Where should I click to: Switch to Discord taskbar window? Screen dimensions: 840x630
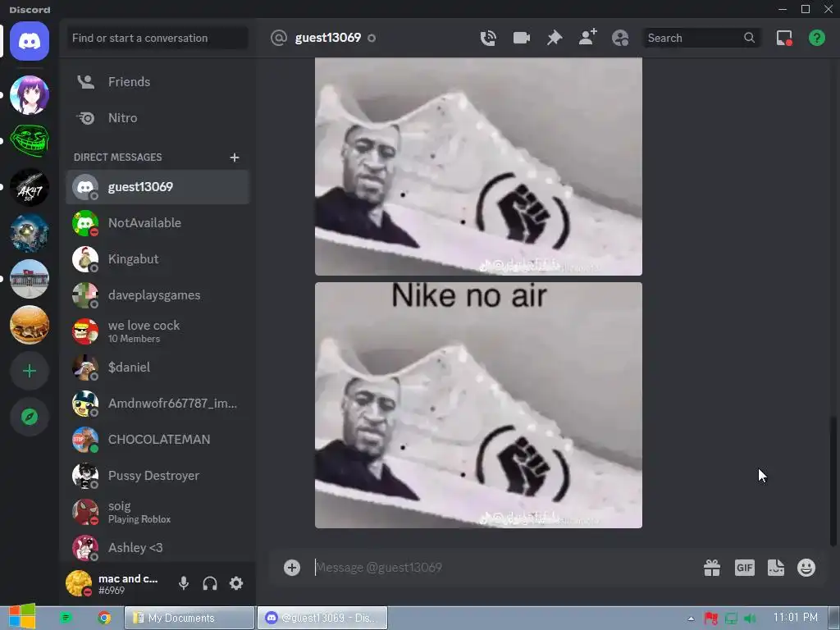coord(322,618)
